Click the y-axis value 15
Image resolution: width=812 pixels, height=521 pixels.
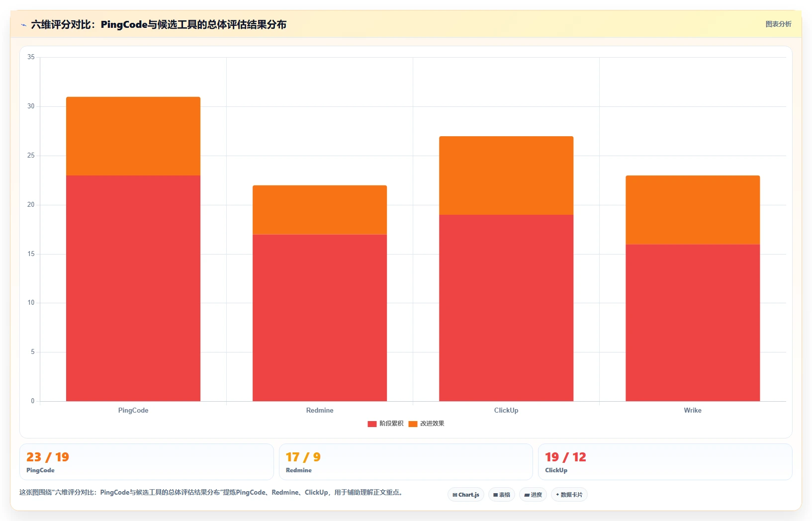point(31,254)
